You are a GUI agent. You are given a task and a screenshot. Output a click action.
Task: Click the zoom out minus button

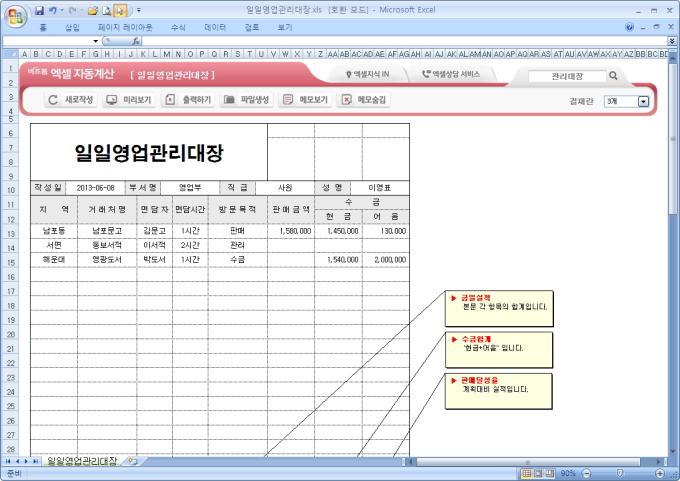586,473
